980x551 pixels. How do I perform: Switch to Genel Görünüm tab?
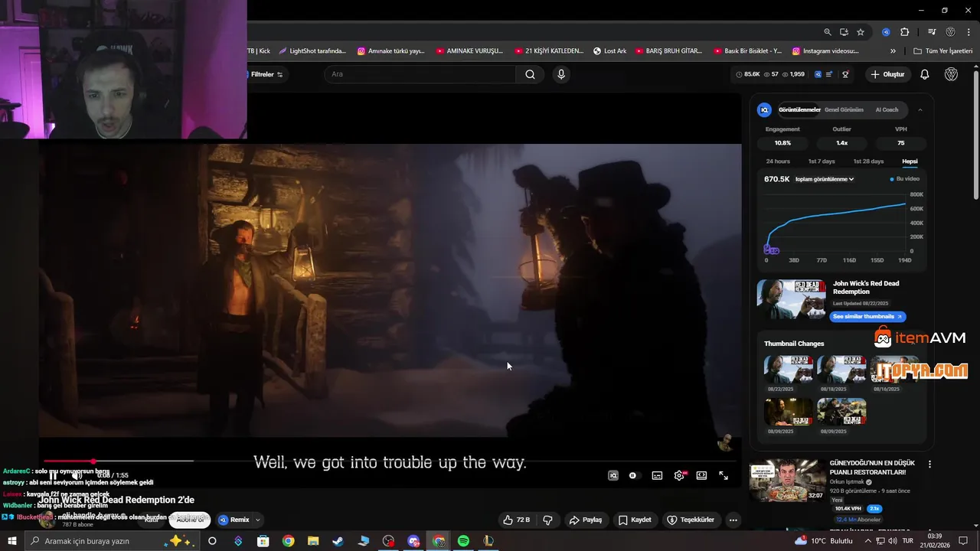(844, 109)
